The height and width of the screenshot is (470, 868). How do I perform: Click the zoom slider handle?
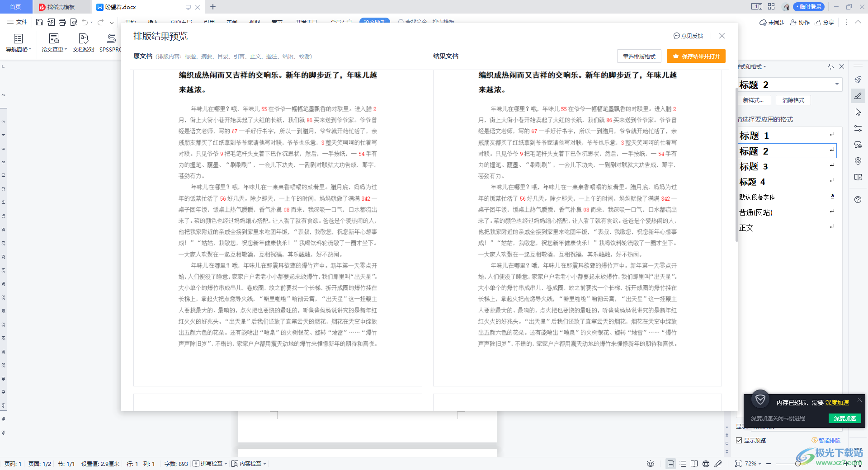coord(798,464)
